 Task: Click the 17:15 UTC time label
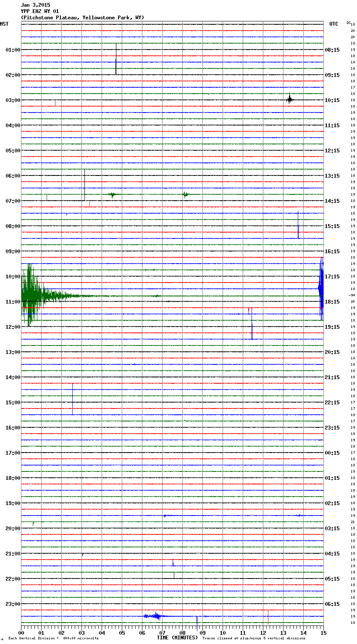click(x=332, y=277)
